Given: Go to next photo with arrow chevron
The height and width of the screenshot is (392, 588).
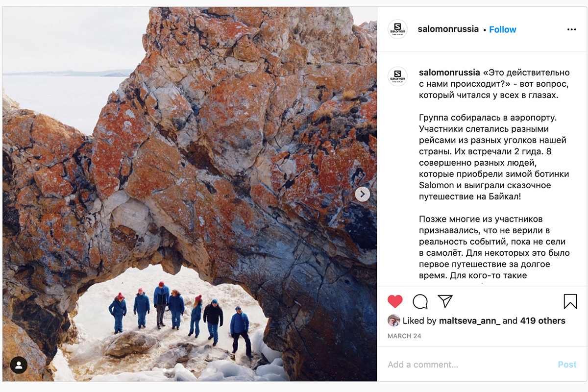Looking at the screenshot, I should (362, 194).
